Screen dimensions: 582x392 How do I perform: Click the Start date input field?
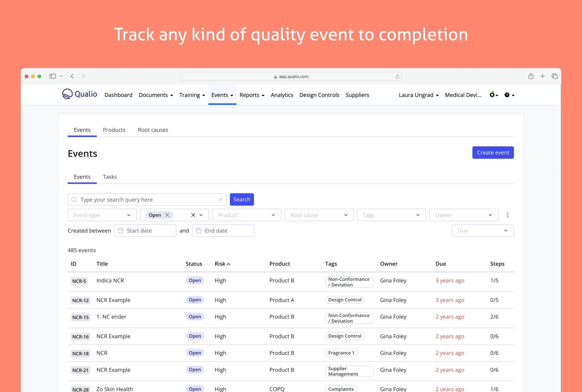[x=145, y=230]
